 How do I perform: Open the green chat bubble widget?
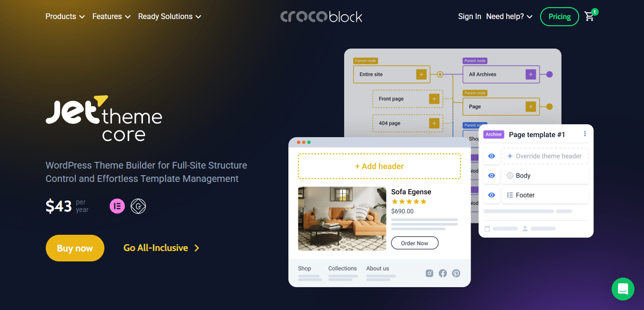click(623, 289)
